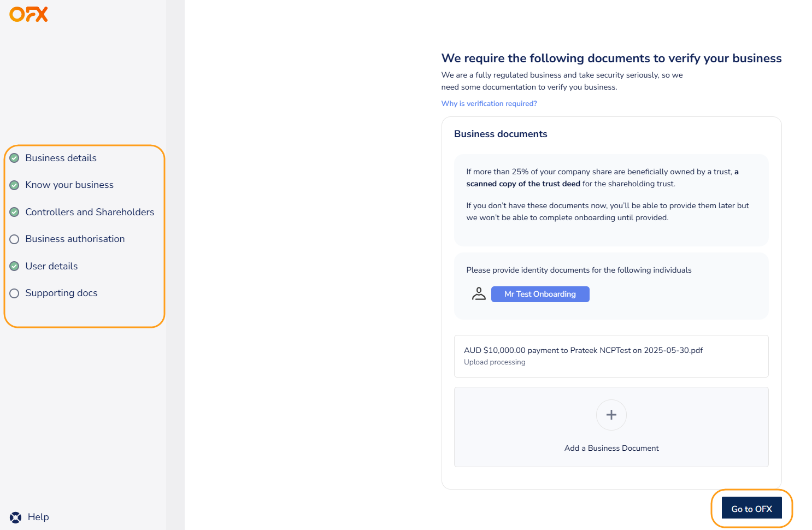Image resolution: width=812 pixels, height=530 pixels.
Task: Click the Help lifebuoy icon
Action: (16, 517)
